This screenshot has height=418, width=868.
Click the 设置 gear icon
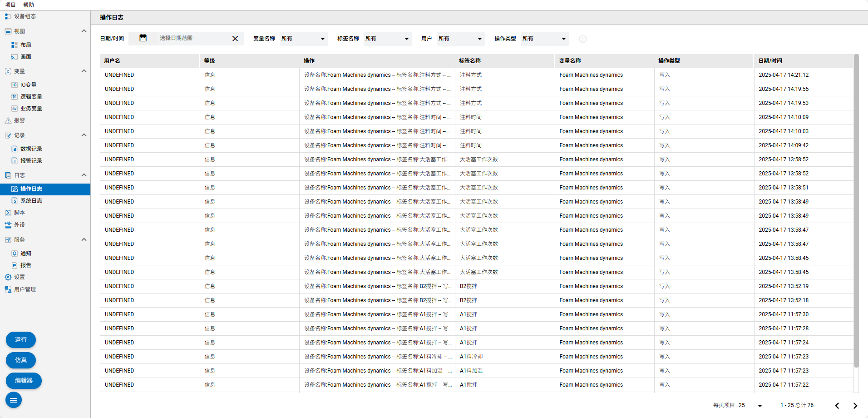(x=8, y=277)
